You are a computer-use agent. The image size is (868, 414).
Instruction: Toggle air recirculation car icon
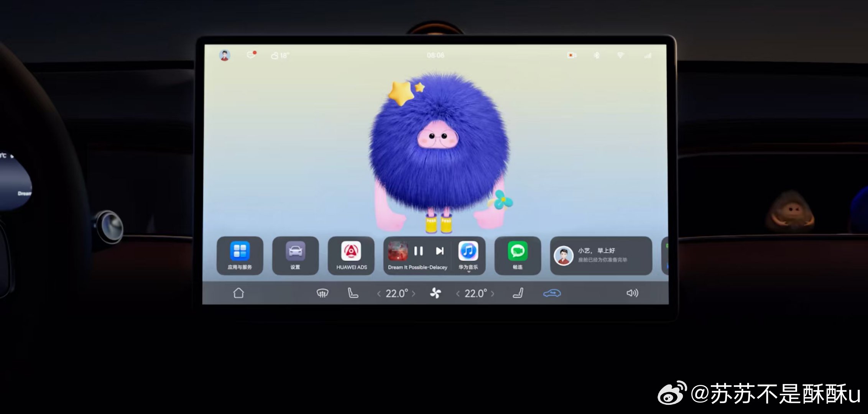[552, 294]
